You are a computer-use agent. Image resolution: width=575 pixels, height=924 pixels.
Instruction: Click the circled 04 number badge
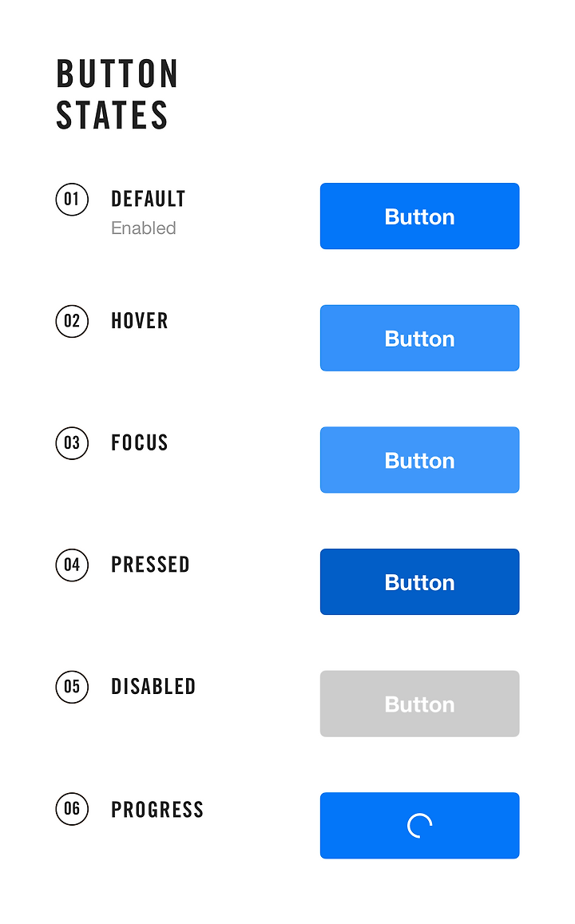[x=72, y=565]
